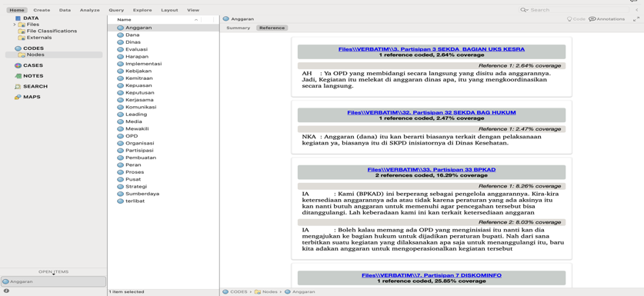The height and width of the screenshot is (296, 644).
Task: Click the Nodes folder icon in sidebar
Action: click(22, 55)
